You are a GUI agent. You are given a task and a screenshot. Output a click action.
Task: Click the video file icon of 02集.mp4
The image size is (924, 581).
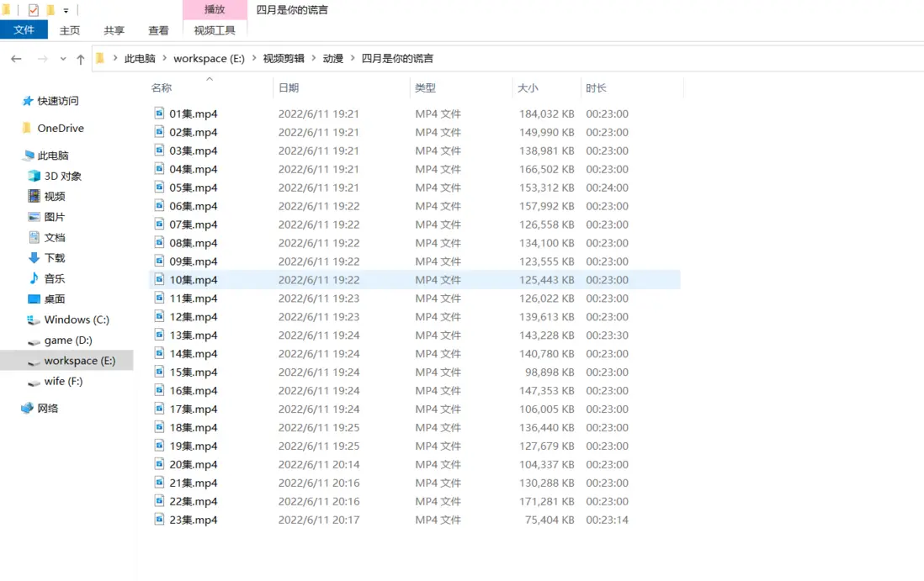[159, 131]
